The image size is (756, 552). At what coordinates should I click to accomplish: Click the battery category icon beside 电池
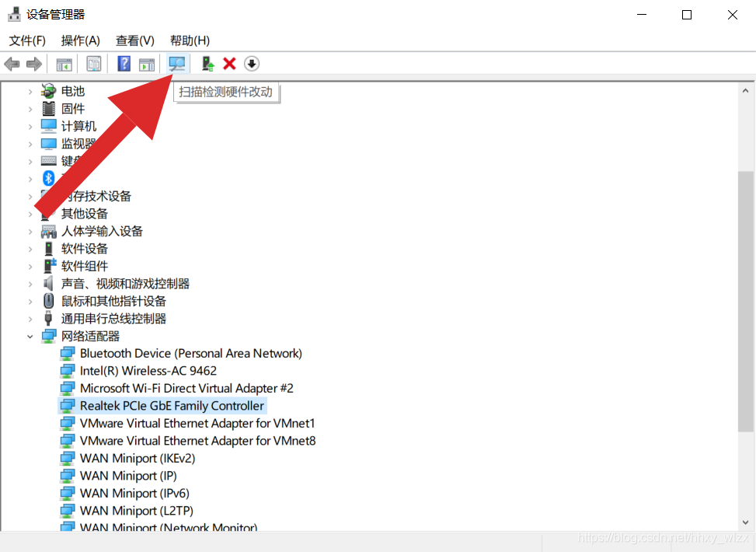tap(48, 91)
